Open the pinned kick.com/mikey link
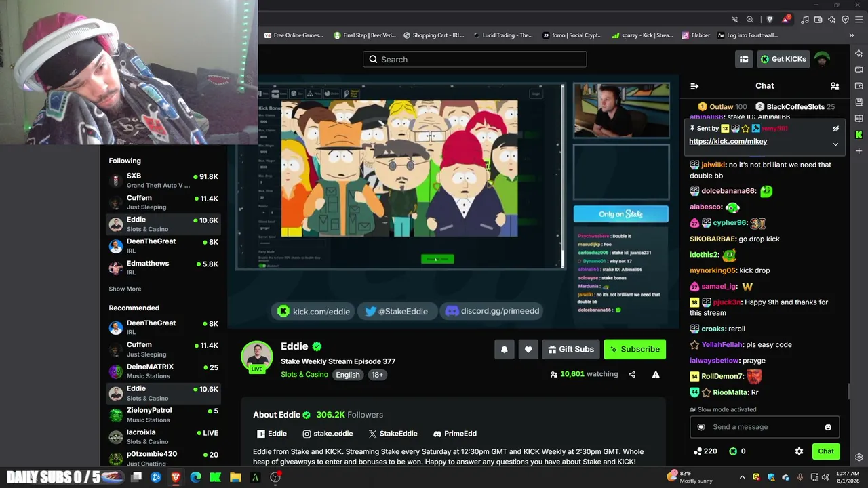This screenshot has width=868, height=488. [728, 142]
